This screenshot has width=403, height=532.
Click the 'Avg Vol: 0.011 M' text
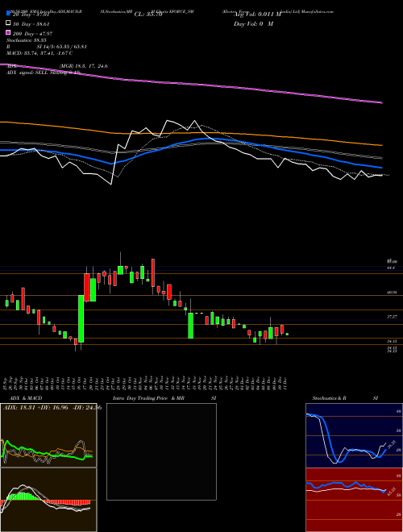[x=257, y=15]
